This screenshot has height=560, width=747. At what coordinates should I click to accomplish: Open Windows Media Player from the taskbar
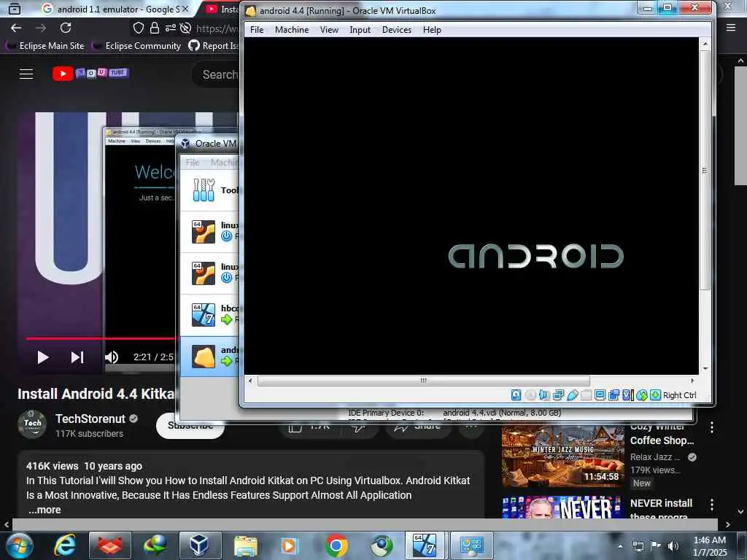(290, 545)
